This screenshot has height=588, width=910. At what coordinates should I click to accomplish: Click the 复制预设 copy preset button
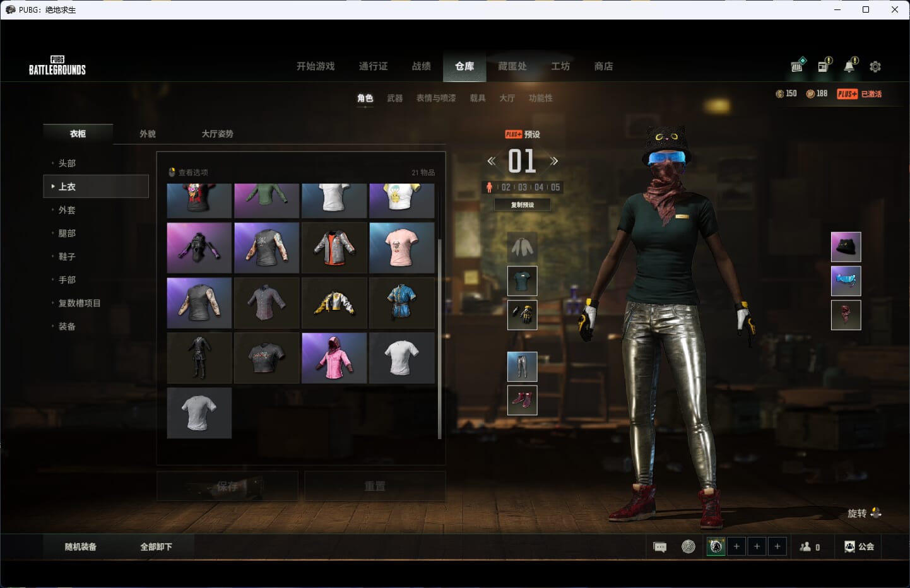tap(523, 204)
